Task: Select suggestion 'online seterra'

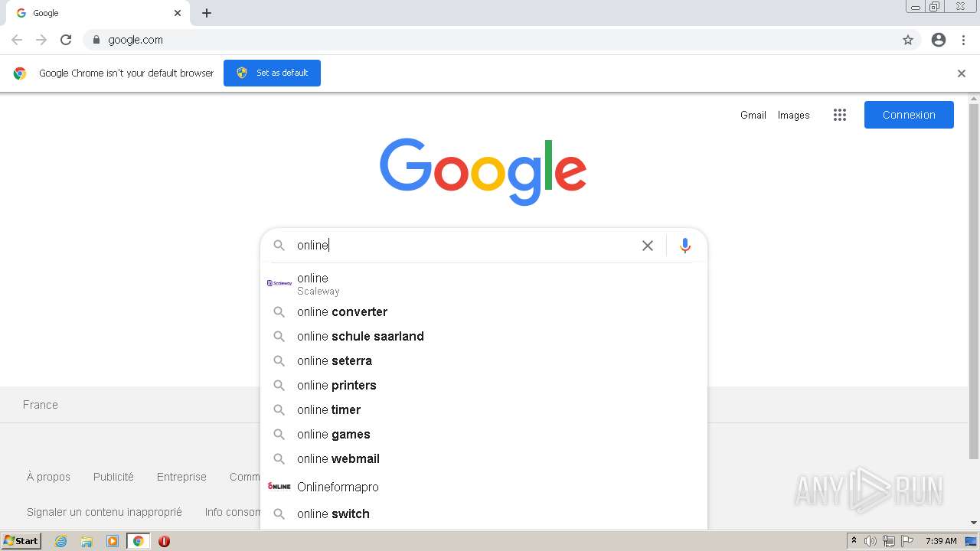Action: pyautogui.click(x=484, y=360)
